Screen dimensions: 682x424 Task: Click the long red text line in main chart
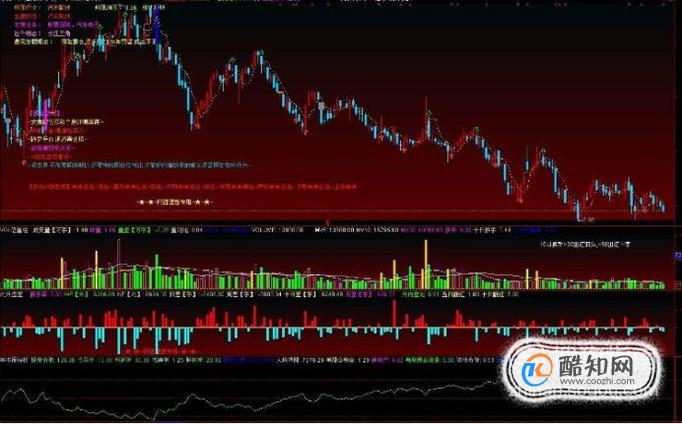click(x=193, y=187)
